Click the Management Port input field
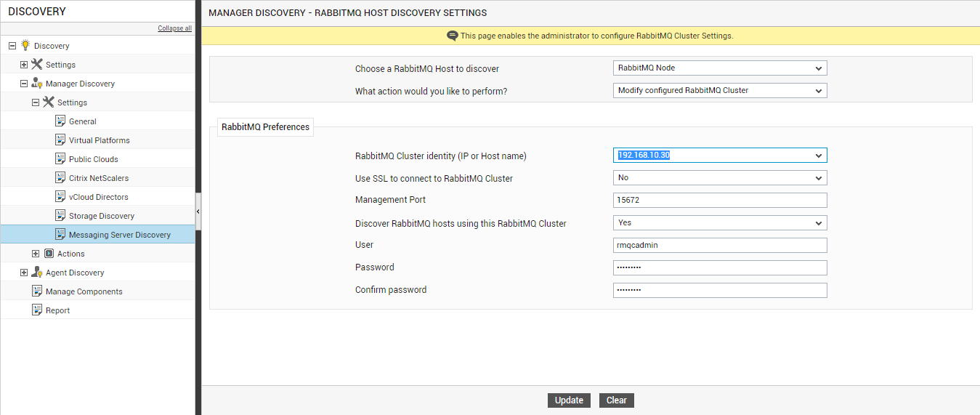Screen dimensions: 980x415 coord(720,201)
